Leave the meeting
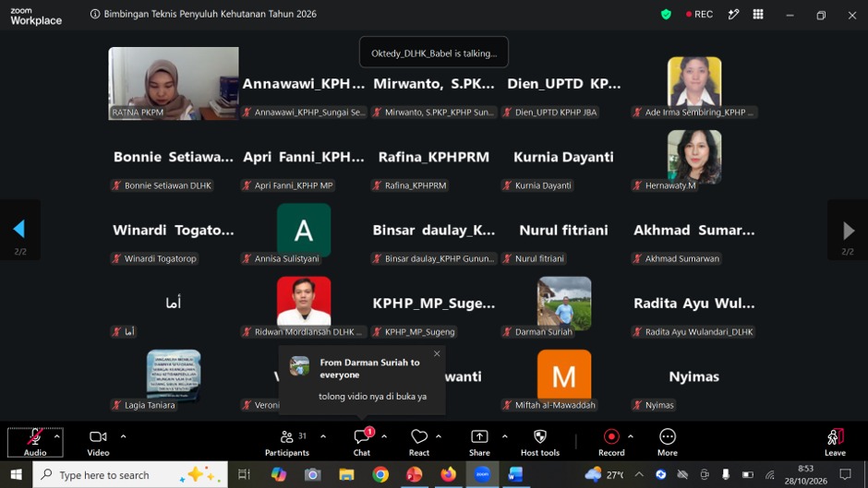 (835, 443)
